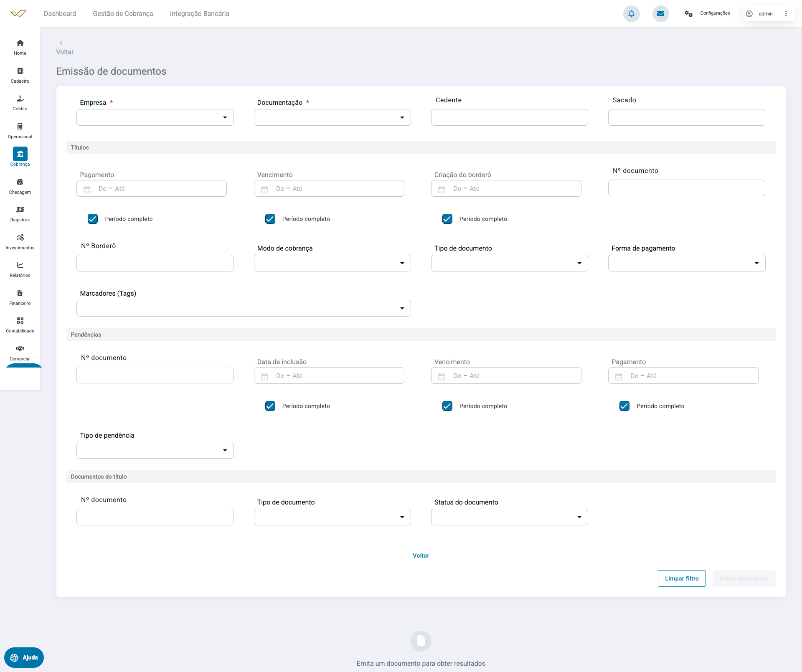The image size is (802, 672).
Task: Open the messages envelope icon
Action: tap(661, 14)
